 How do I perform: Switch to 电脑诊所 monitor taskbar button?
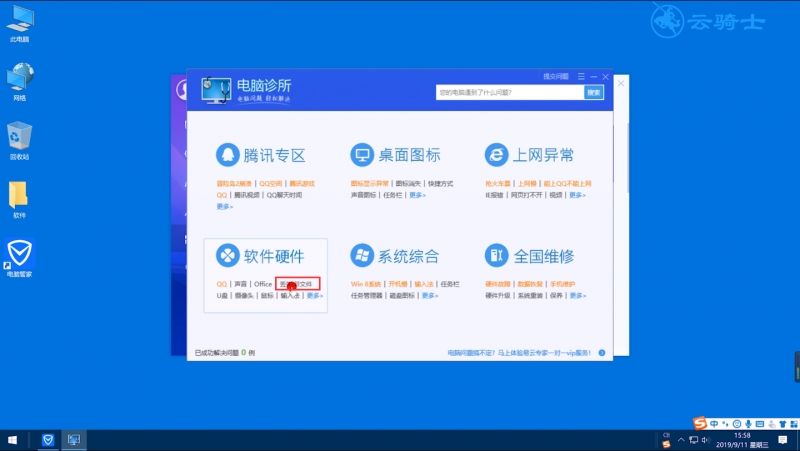point(73,440)
